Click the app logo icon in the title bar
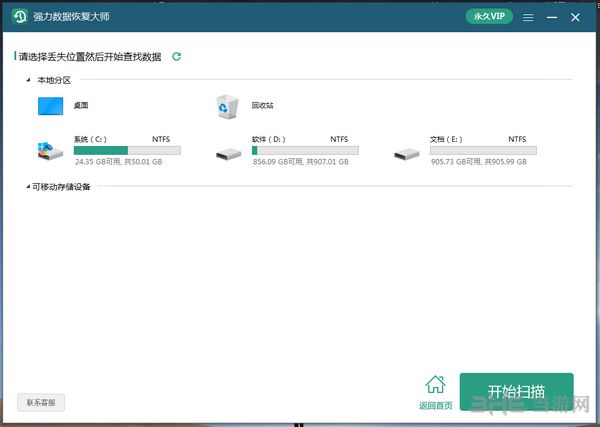600x427 pixels. [20, 16]
